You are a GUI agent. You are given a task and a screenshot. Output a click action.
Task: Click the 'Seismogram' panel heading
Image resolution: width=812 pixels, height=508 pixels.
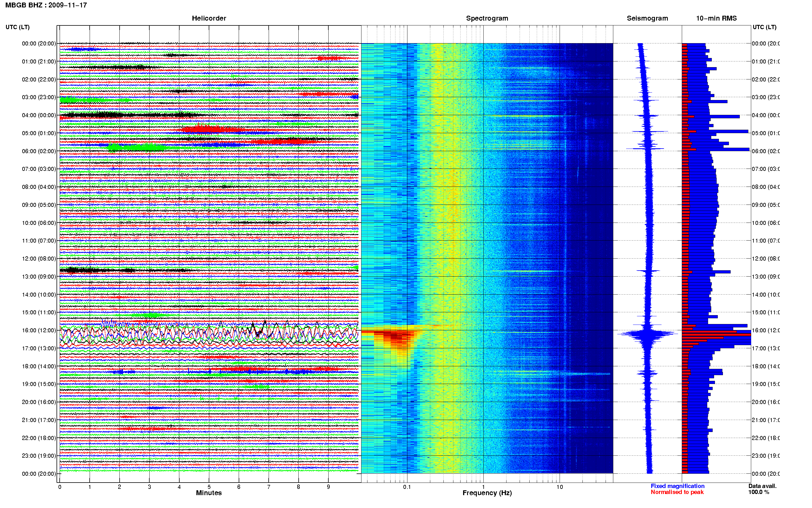pyautogui.click(x=647, y=18)
